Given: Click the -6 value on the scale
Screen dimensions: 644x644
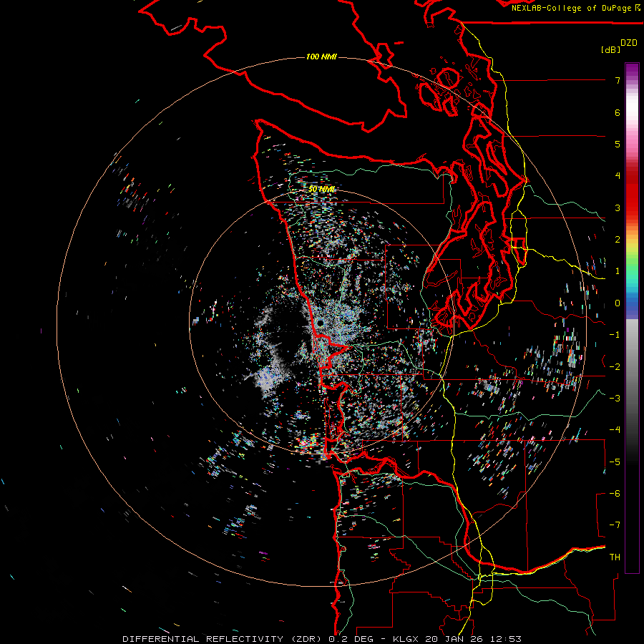Looking at the screenshot, I should (615, 494).
